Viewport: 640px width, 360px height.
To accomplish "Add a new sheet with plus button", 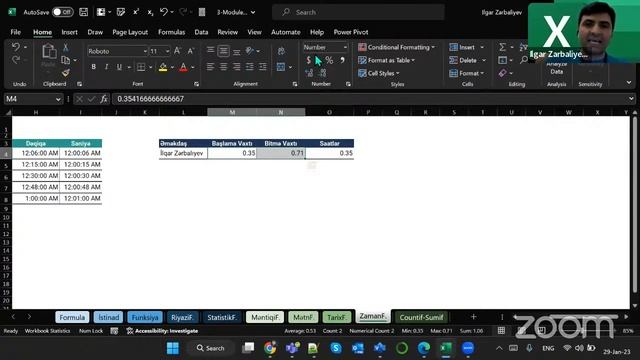I will [473, 317].
